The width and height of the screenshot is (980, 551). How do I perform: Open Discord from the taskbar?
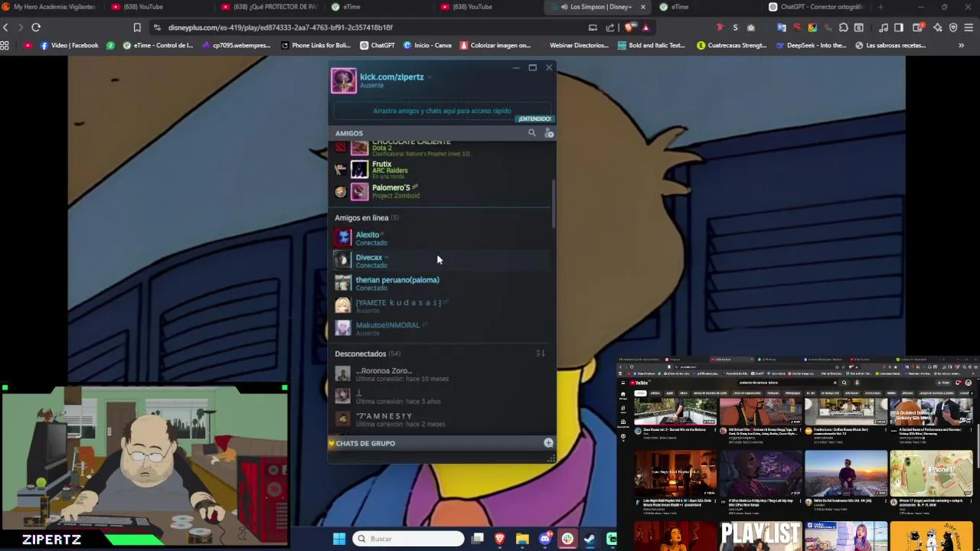point(545,539)
